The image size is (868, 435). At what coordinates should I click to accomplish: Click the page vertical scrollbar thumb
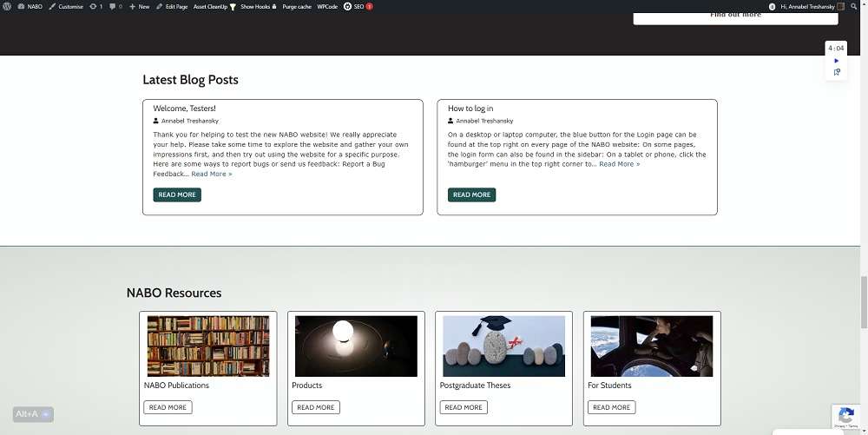point(864,302)
